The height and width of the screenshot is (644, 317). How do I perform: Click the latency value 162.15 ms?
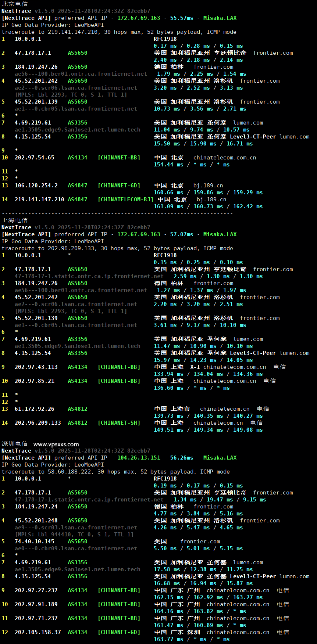168,597
